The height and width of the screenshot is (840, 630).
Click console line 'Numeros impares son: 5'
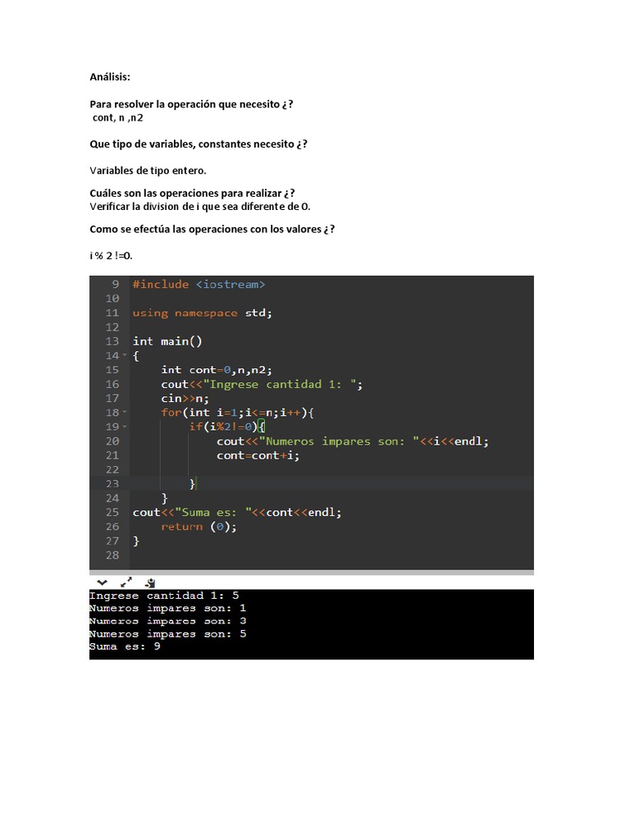pos(167,634)
